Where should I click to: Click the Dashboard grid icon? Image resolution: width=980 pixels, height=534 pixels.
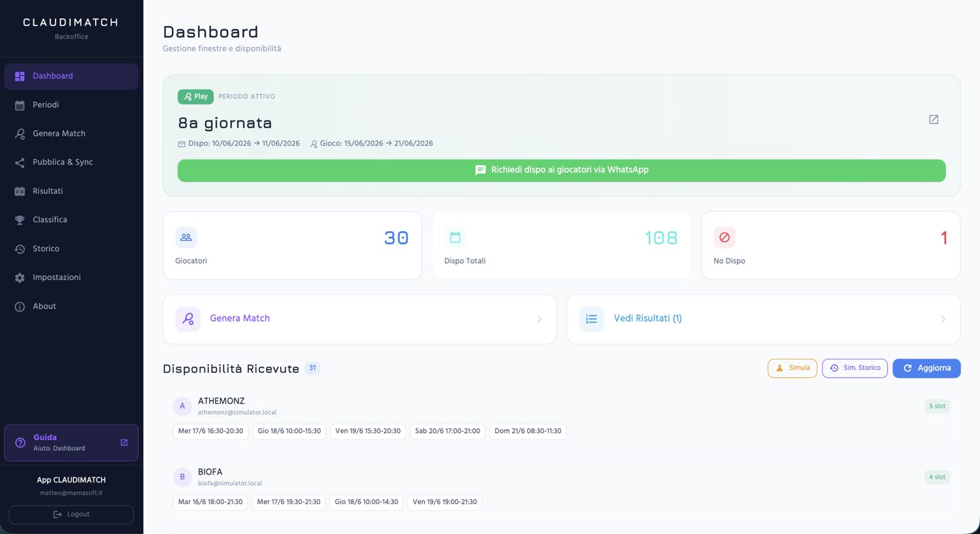click(20, 76)
